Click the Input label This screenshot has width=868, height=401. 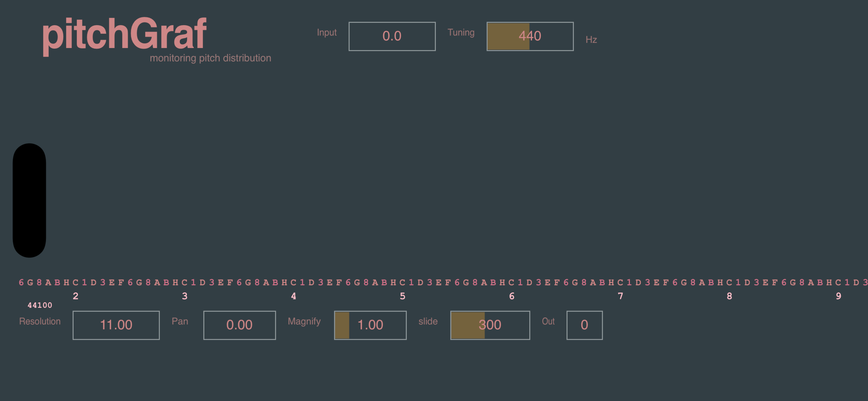[326, 32]
